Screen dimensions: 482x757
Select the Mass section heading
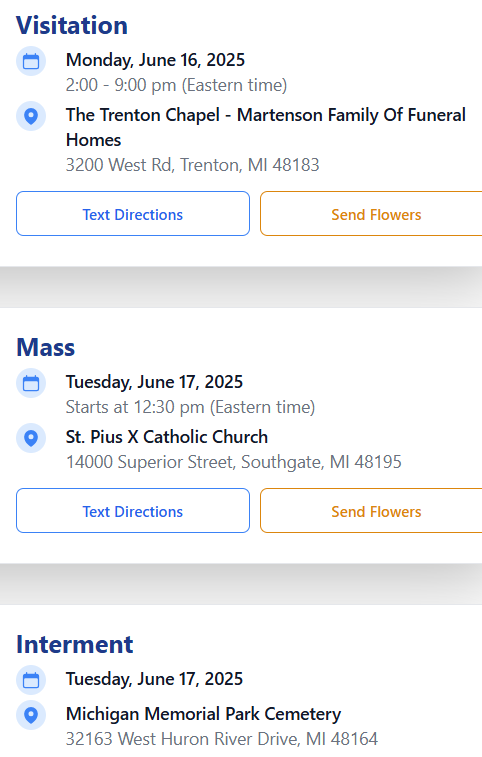(x=46, y=347)
